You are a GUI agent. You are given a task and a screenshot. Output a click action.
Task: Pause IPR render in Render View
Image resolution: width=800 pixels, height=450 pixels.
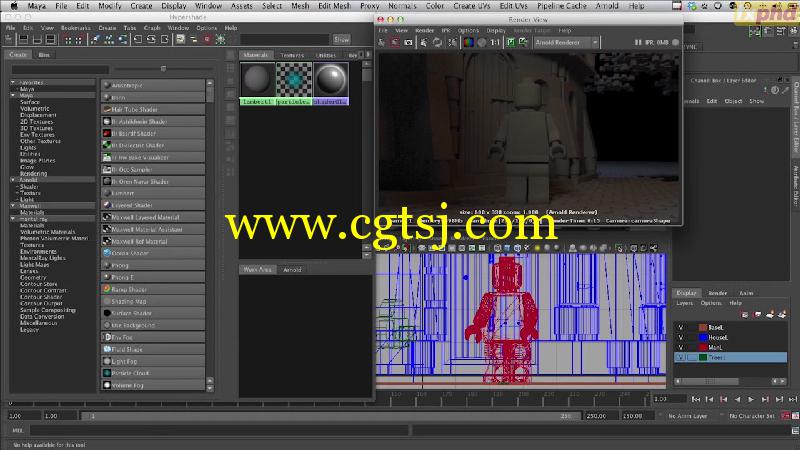tap(638, 42)
